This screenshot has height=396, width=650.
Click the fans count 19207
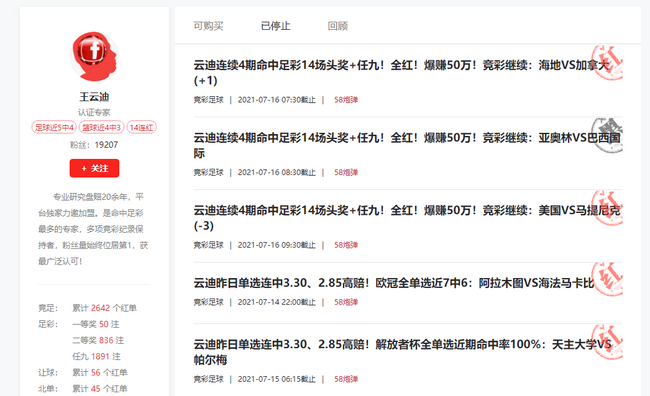point(106,145)
